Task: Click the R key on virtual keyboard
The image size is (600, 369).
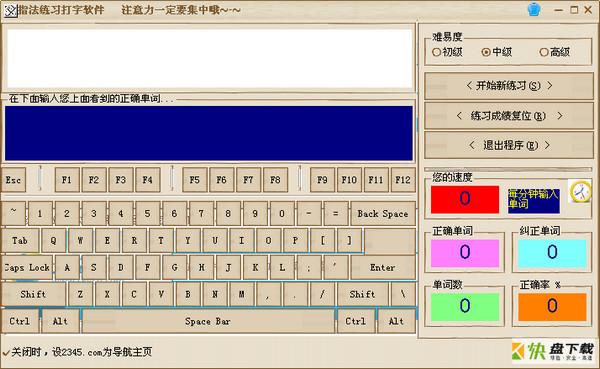Action: point(134,240)
